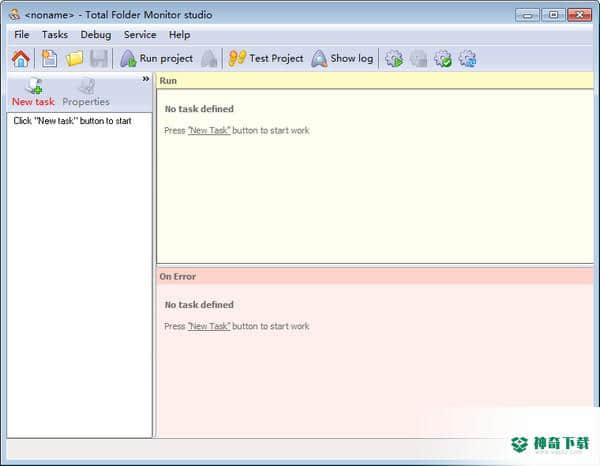
Task: Select the Run section header
Action: 375,81
